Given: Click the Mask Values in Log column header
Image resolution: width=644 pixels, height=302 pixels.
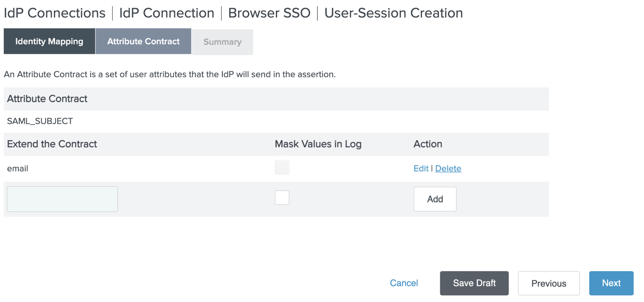Looking at the screenshot, I should pos(318,144).
